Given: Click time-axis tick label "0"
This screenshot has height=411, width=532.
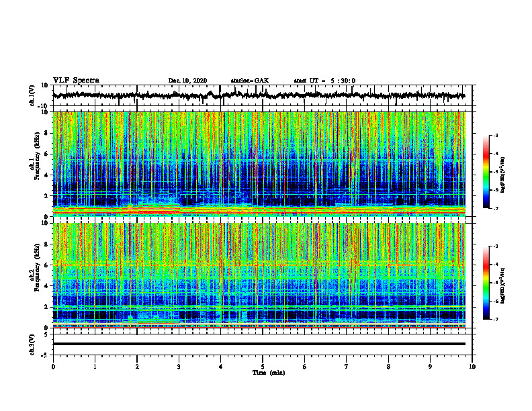Looking at the screenshot, I should click(53, 367).
